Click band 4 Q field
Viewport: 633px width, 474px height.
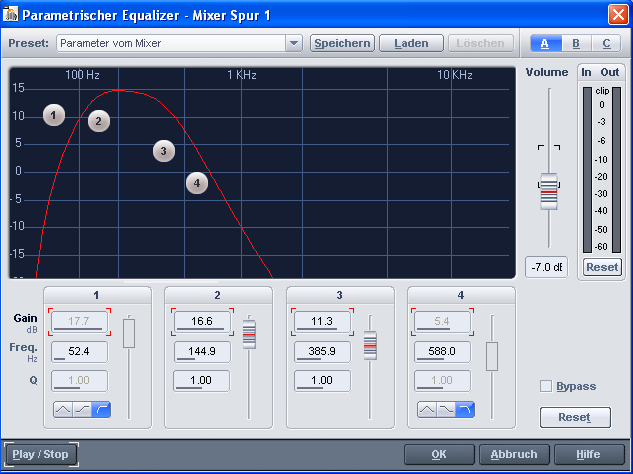[x=442, y=381]
